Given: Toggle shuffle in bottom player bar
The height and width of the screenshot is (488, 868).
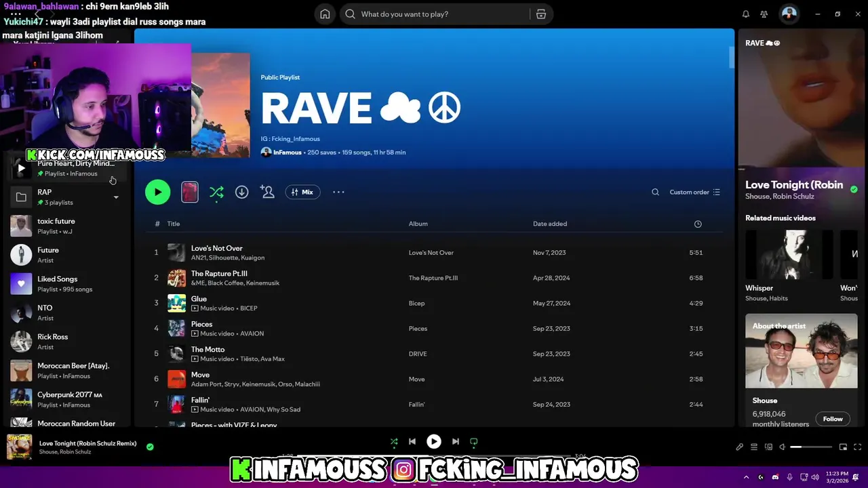Looking at the screenshot, I should pyautogui.click(x=394, y=442).
